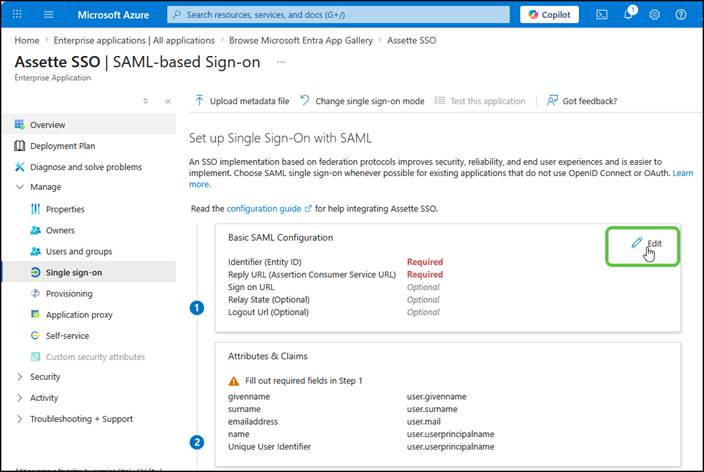
Task: Open Cloud Shell icon in header
Action: click(x=602, y=14)
